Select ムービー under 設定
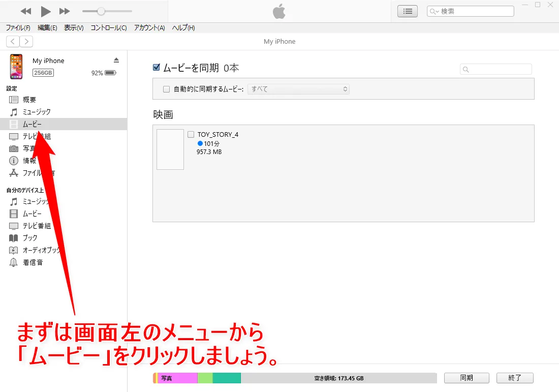The width and height of the screenshot is (559, 392). pyautogui.click(x=64, y=124)
